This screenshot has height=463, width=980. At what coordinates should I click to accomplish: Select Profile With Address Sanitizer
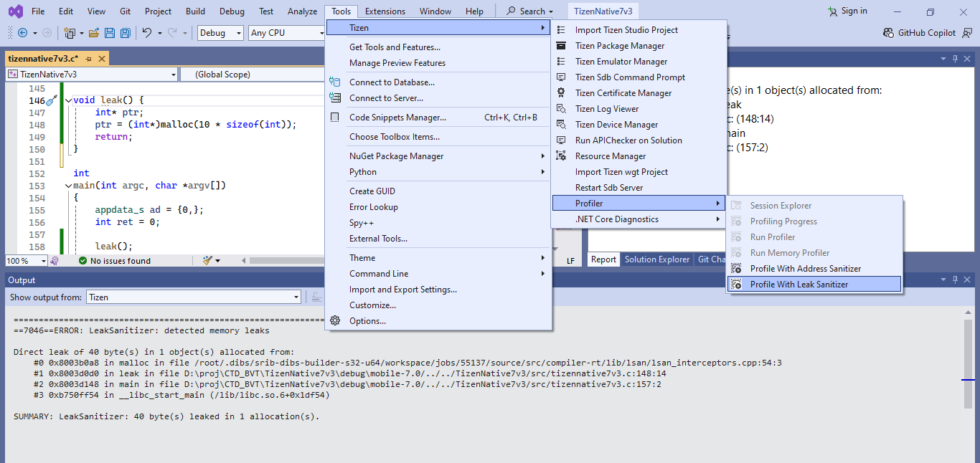805,269
